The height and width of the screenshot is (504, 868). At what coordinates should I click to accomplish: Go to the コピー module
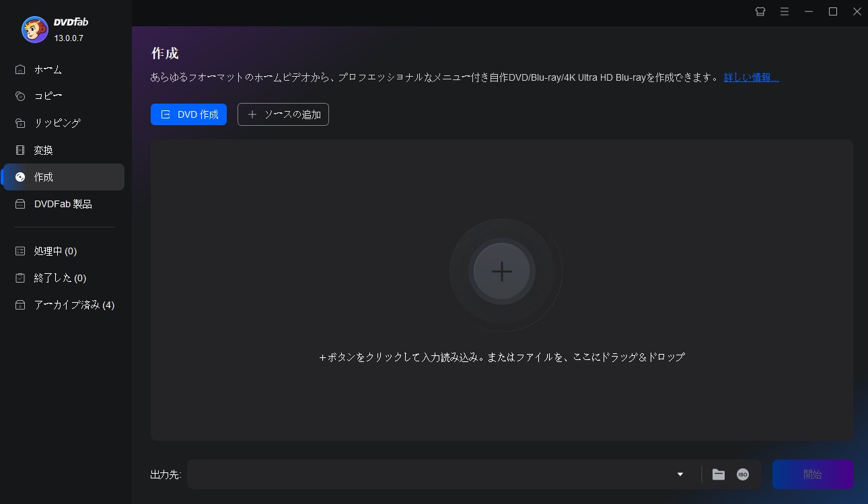click(x=64, y=96)
